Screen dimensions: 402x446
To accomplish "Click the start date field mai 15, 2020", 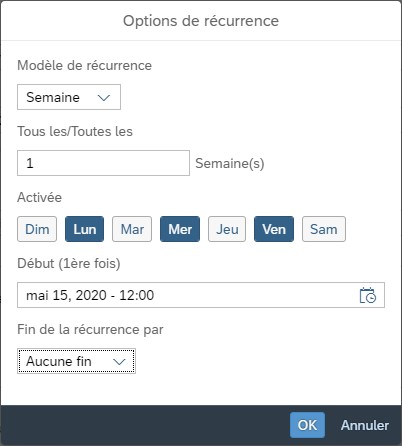I will tap(201, 295).
